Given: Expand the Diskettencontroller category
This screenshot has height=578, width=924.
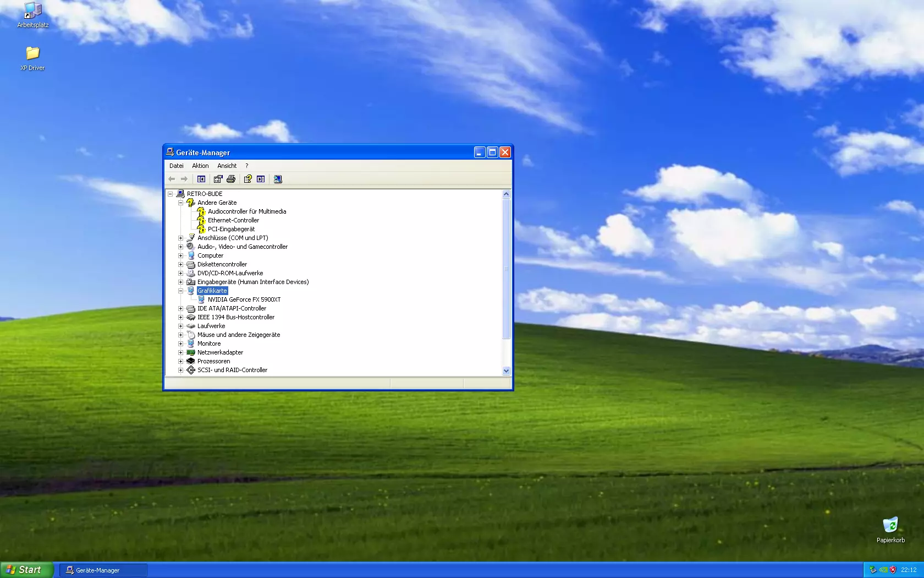Looking at the screenshot, I should 180,264.
